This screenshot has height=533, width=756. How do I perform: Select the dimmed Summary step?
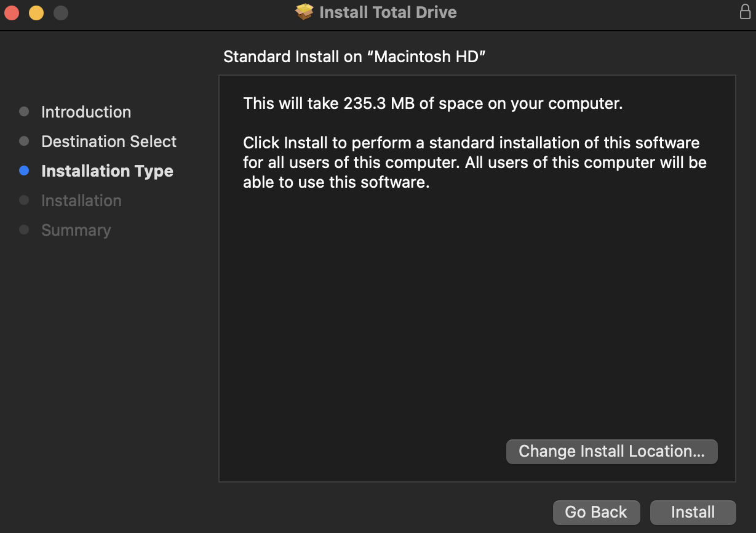coord(76,230)
